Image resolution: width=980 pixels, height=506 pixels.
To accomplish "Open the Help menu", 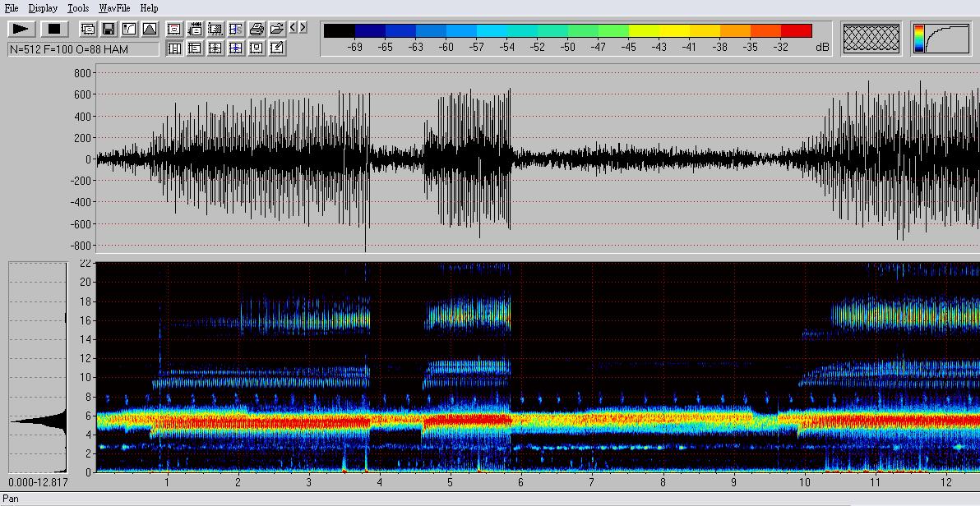I will (x=149, y=8).
